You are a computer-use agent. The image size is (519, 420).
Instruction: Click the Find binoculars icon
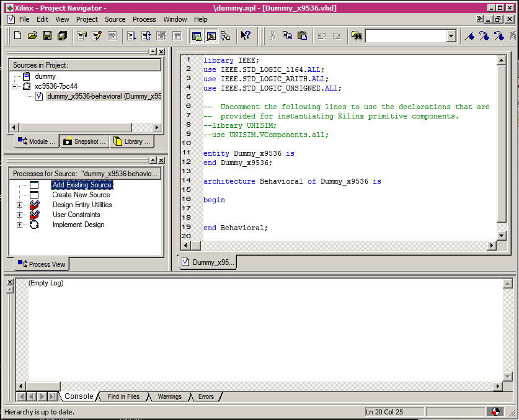tap(357, 35)
